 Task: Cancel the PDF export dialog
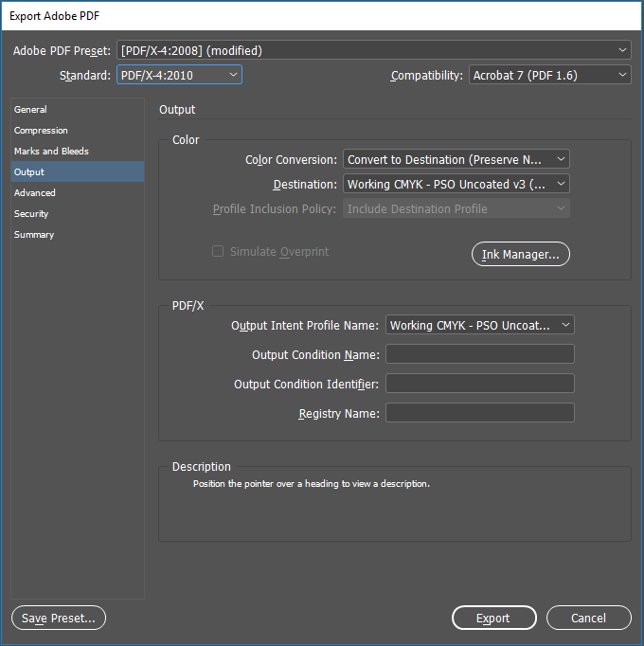[588, 618]
